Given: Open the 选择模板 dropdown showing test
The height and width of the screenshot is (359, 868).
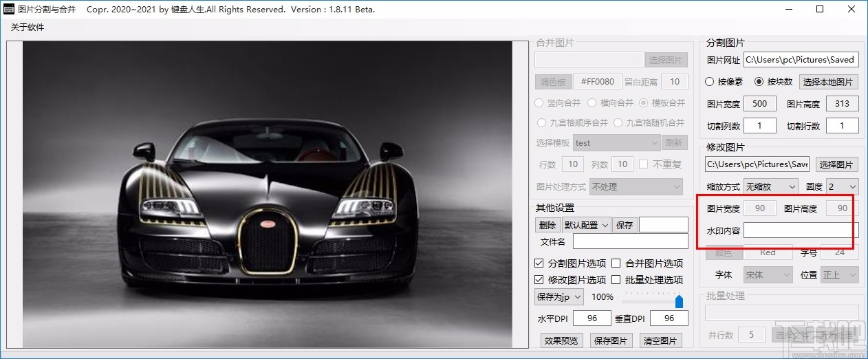Looking at the screenshot, I should (617, 143).
